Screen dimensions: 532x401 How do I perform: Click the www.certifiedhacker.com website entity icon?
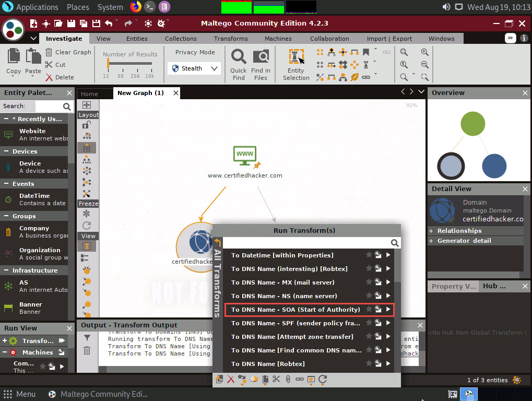click(245, 156)
